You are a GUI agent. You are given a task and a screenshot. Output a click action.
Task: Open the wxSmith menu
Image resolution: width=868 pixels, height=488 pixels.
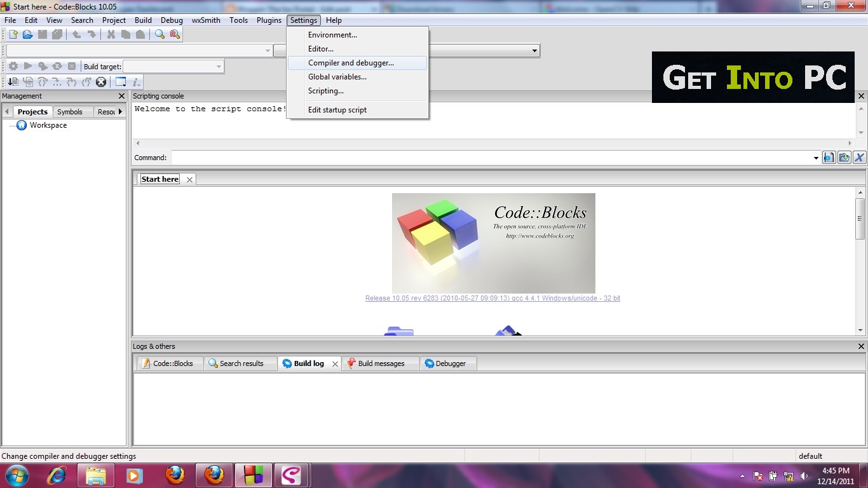[x=206, y=20]
